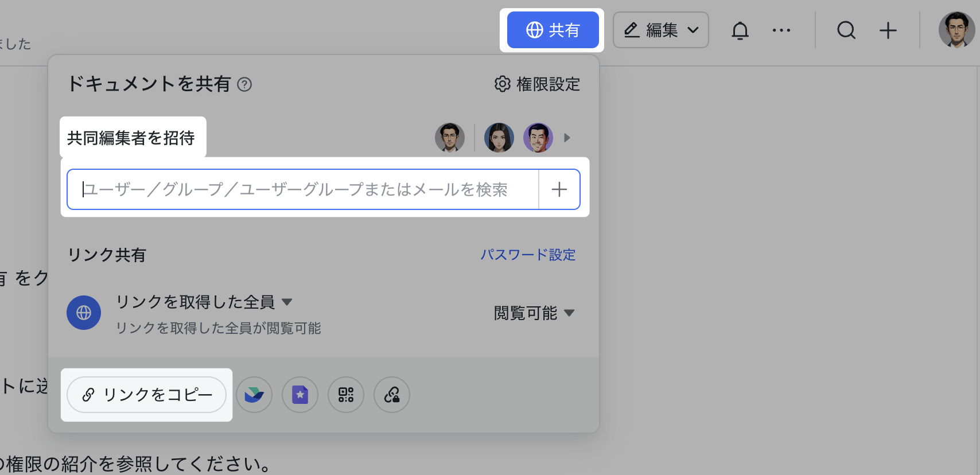Click リンクを取得した全員が閲覧可能 description text
This screenshot has height=475, width=980.
click(x=219, y=328)
